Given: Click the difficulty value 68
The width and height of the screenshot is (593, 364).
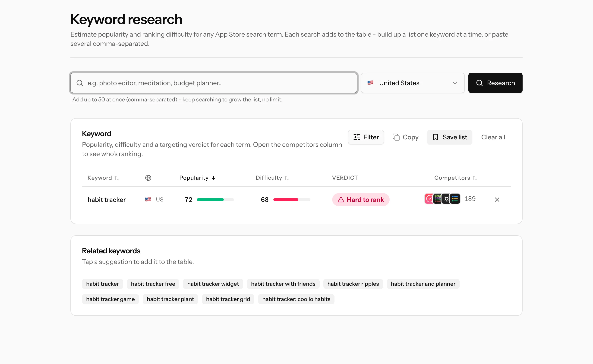Looking at the screenshot, I should (264, 200).
